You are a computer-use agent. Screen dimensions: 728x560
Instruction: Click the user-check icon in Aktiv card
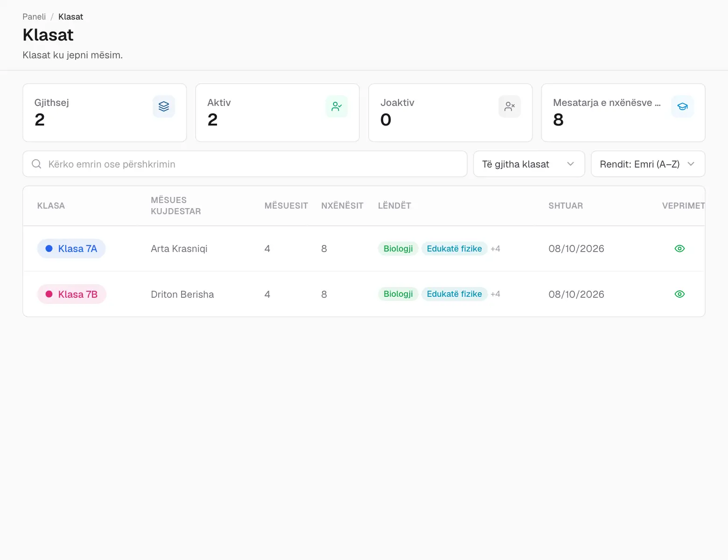pos(336,106)
